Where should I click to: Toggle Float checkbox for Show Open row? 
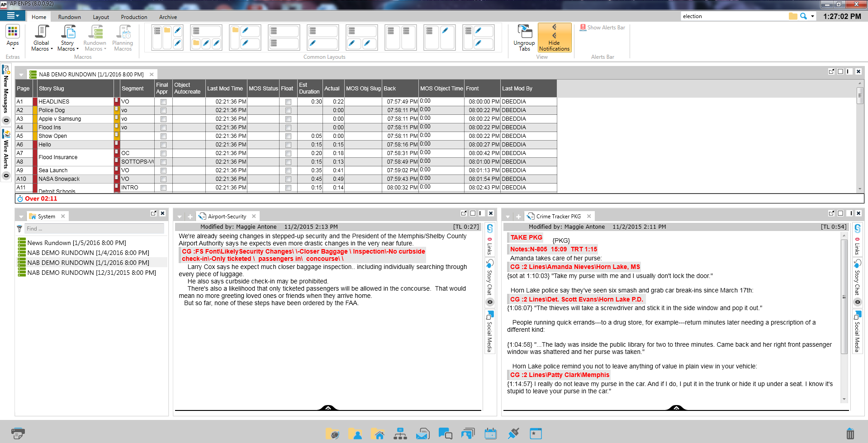tap(288, 137)
